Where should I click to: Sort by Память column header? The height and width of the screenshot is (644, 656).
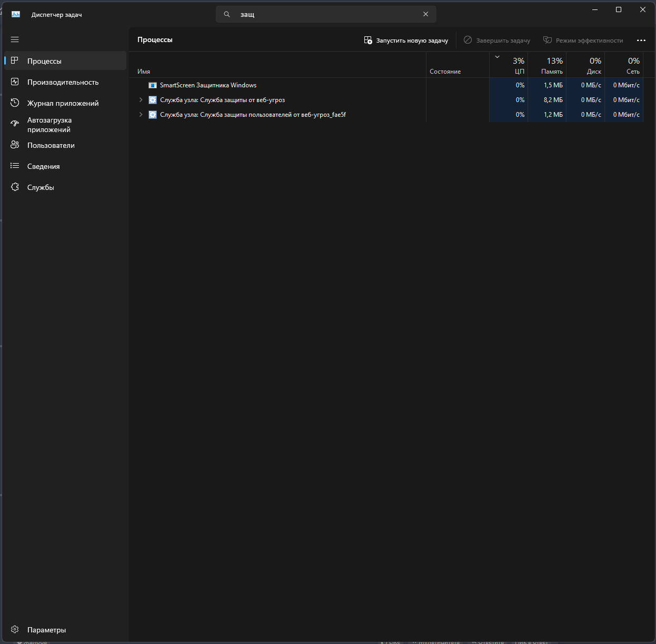tap(547, 65)
